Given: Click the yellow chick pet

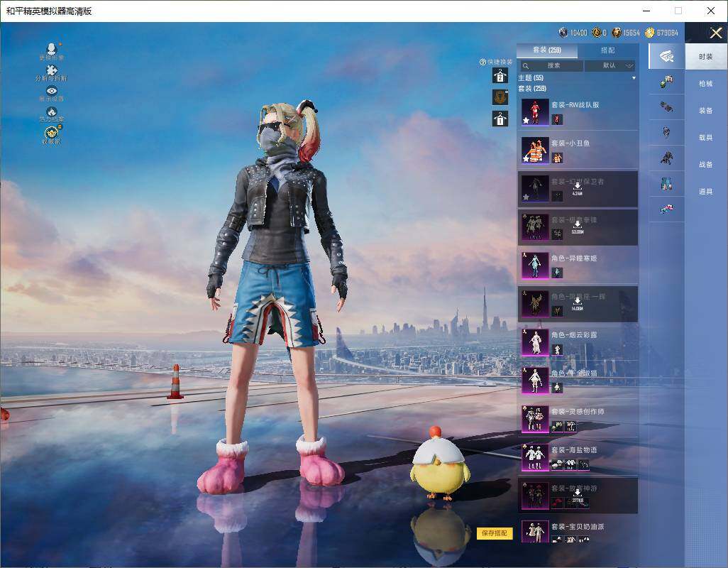Looking at the screenshot, I should pyautogui.click(x=439, y=464).
